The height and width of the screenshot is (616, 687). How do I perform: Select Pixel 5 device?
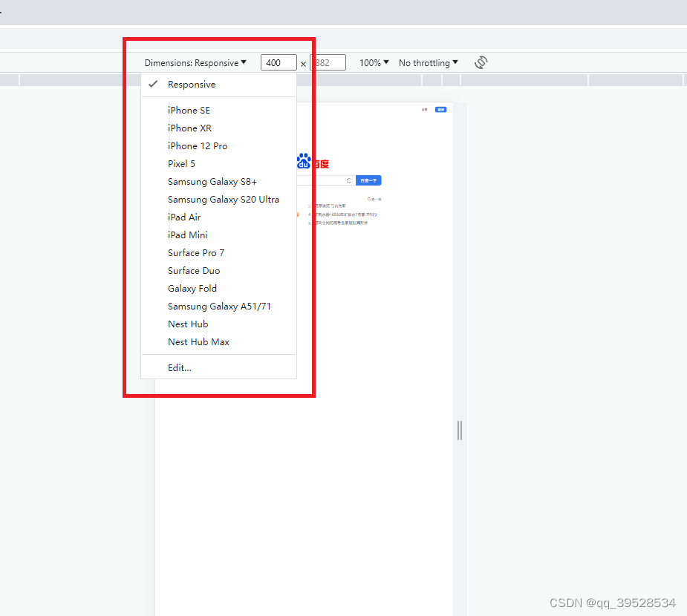[218, 164]
